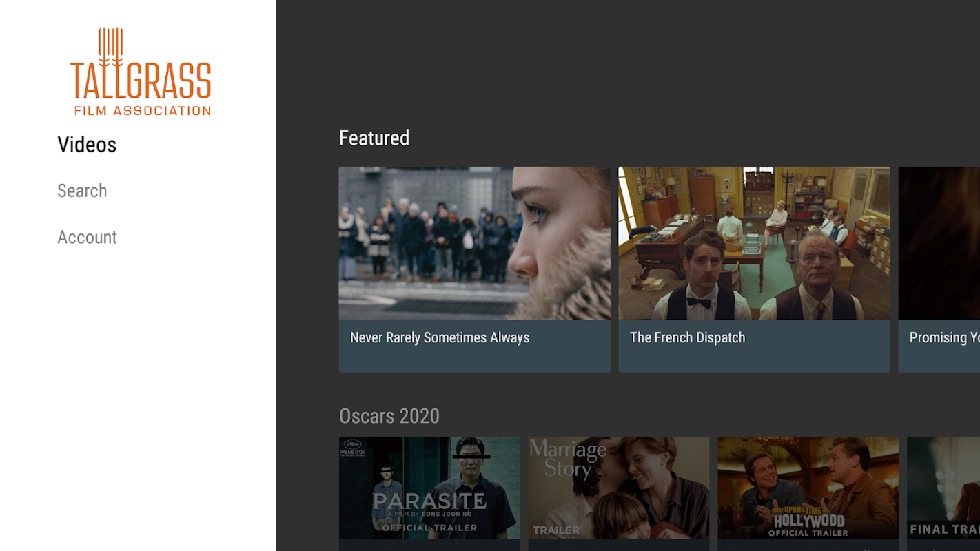The height and width of the screenshot is (551, 980).
Task: Select The French Dispatch thumbnail image
Action: click(x=754, y=243)
